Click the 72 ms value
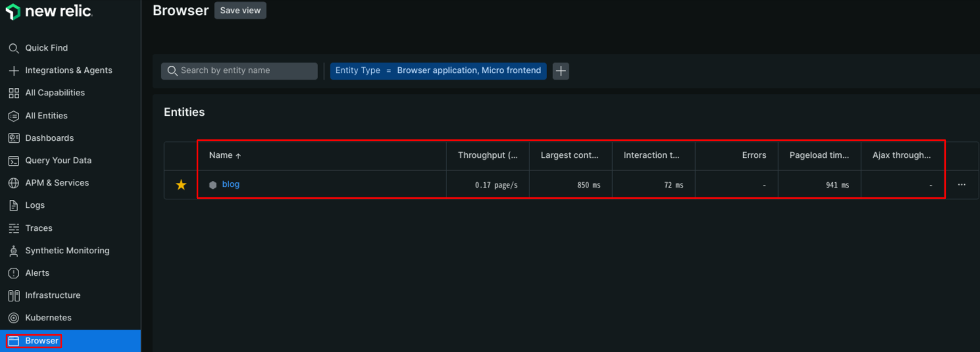This screenshot has height=352, width=980. pyautogui.click(x=674, y=186)
